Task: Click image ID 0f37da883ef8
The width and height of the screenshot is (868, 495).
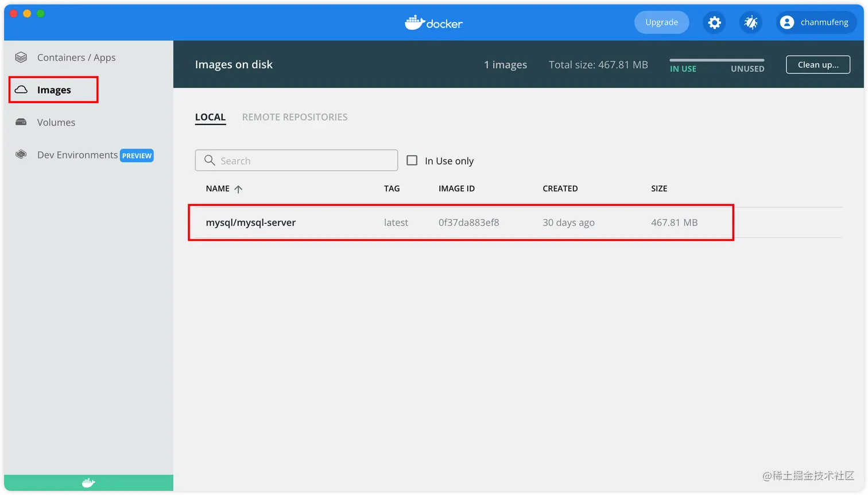Action: click(x=469, y=223)
